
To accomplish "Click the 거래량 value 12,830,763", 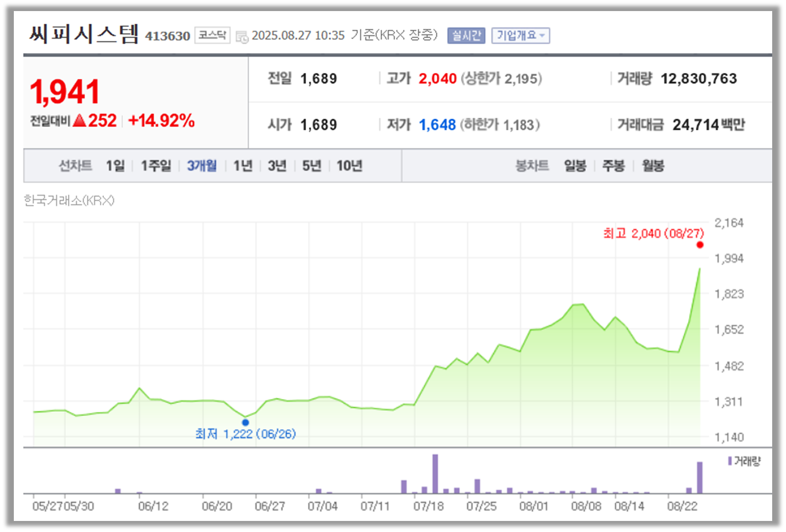I will coord(699,79).
